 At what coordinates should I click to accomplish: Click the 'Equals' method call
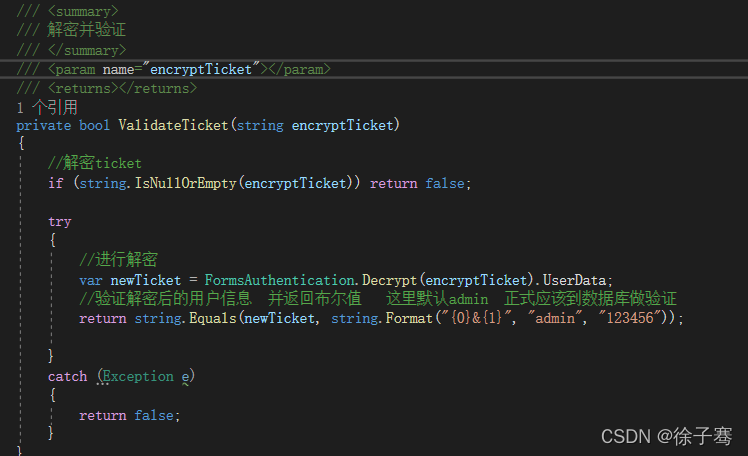(x=213, y=318)
